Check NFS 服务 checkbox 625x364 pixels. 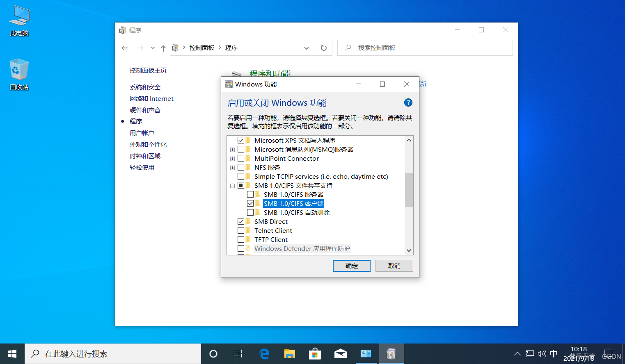[x=241, y=167]
